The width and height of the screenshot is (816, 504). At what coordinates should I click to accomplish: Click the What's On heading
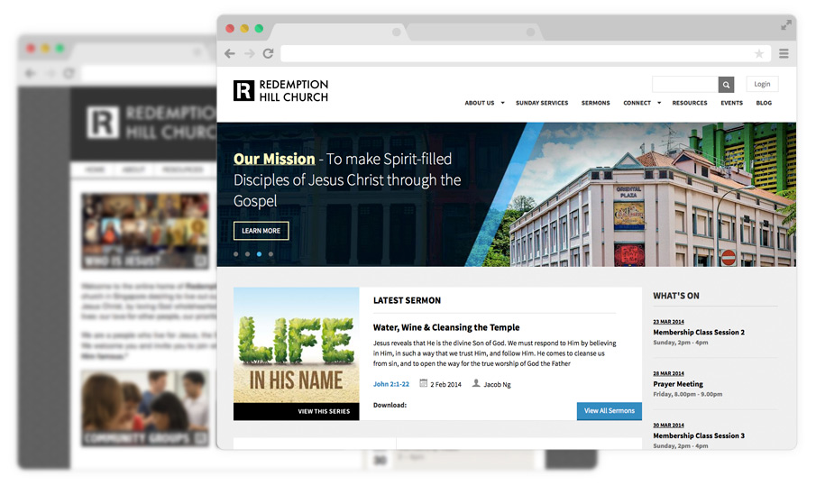point(676,296)
